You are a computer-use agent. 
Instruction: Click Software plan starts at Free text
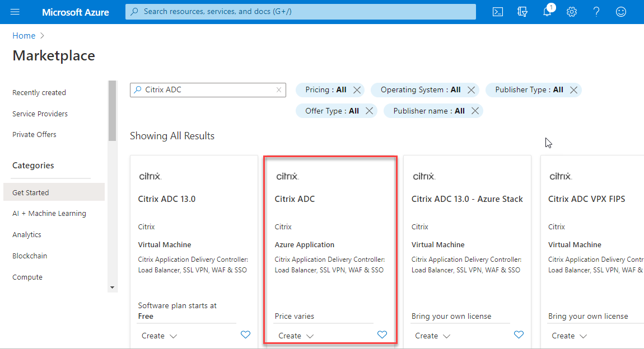click(177, 311)
